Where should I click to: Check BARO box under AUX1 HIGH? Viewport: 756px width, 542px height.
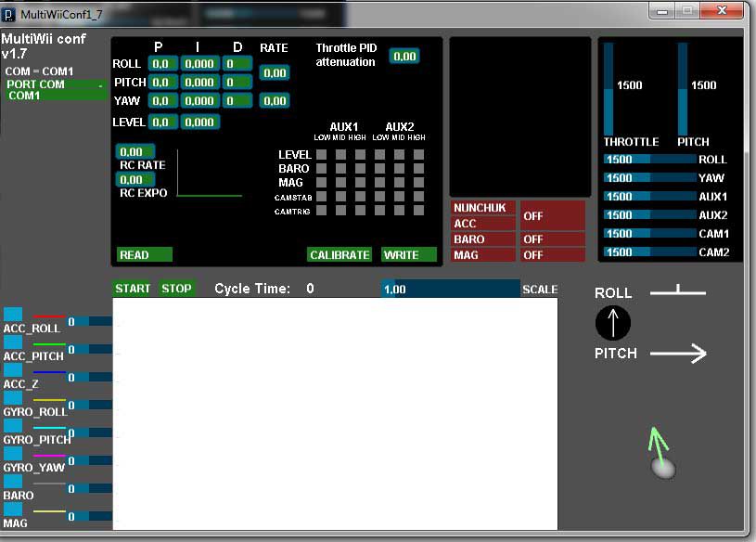360,168
